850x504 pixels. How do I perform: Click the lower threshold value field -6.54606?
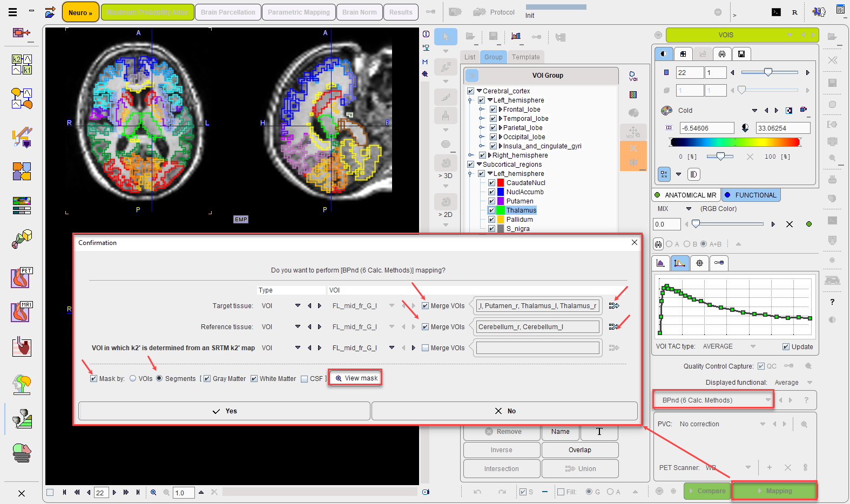pyautogui.click(x=707, y=128)
